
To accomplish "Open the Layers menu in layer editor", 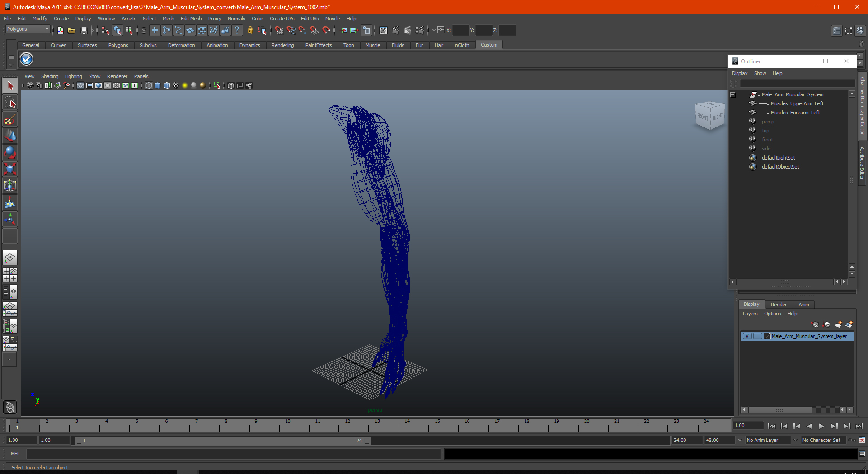I will (750, 314).
